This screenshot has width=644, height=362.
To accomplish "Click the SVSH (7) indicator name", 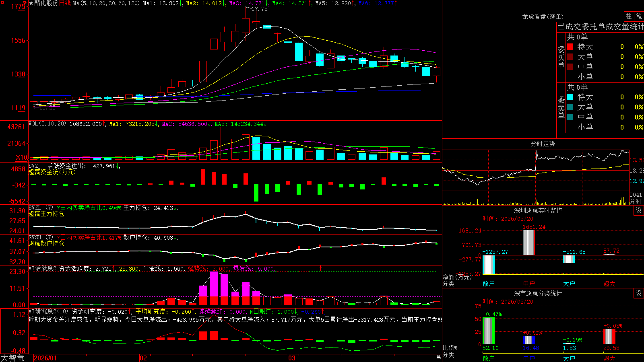I will point(41,238).
